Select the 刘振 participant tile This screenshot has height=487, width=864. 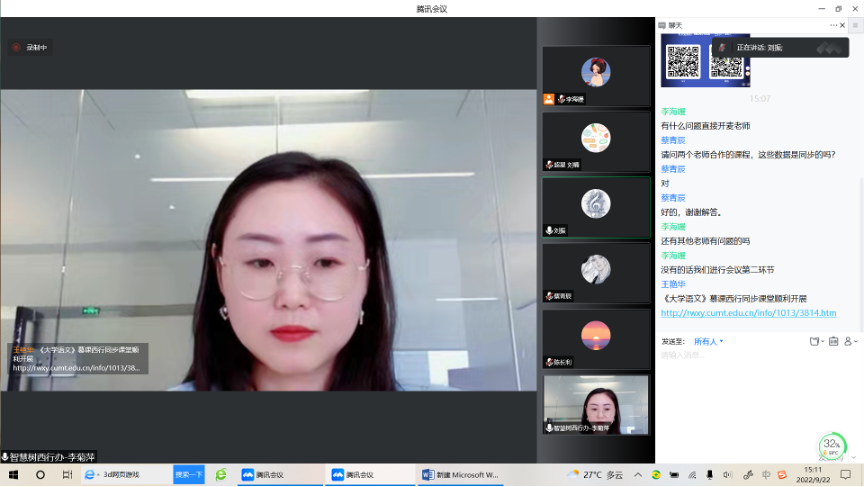(x=596, y=207)
